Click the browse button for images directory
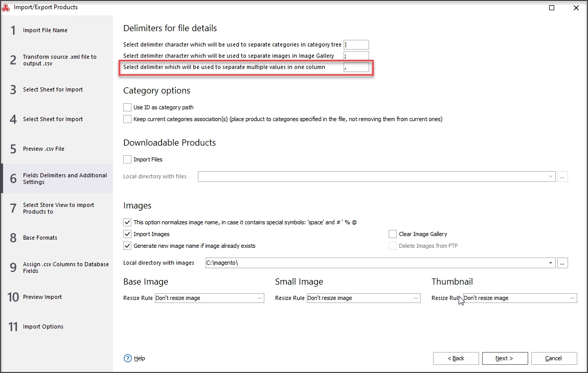Screen dimensions: 588x373 (562, 263)
